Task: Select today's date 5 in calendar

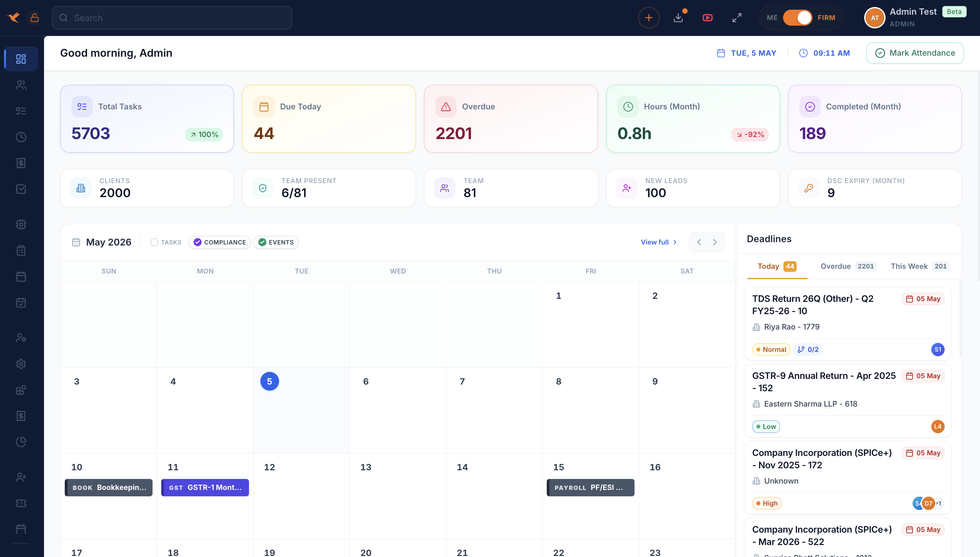Action: point(269,381)
